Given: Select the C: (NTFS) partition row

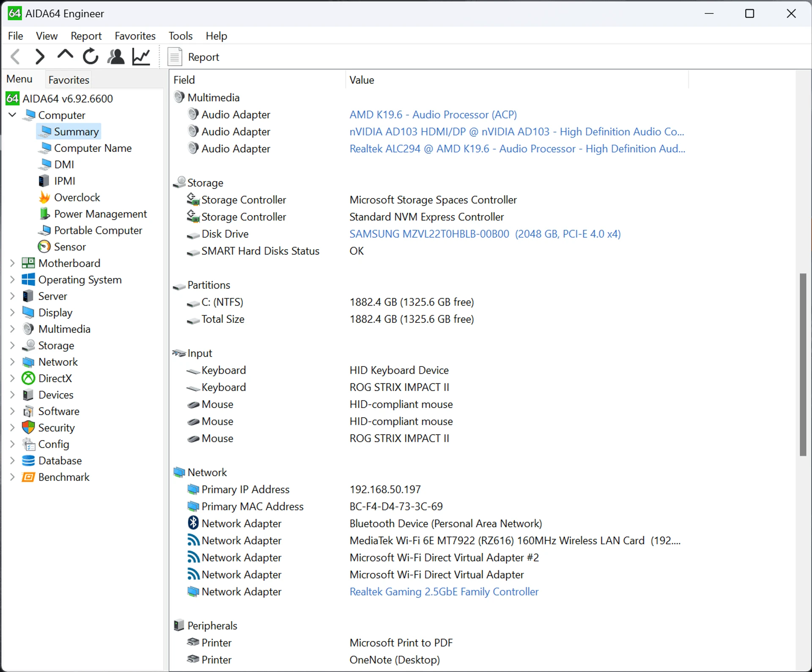Looking at the screenshot, I should 429,302.
